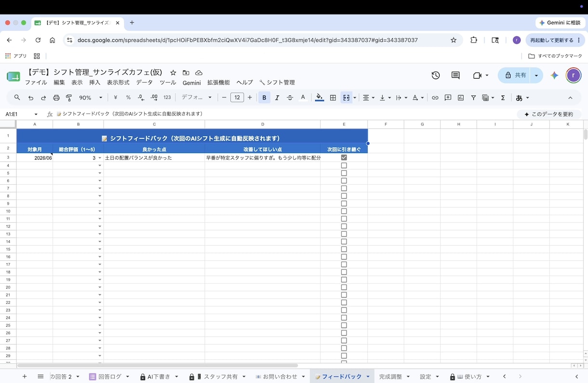Toggle merge cells button

coord(346,97)
